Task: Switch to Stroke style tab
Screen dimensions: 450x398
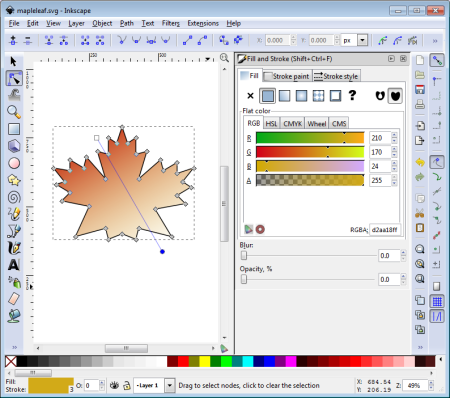Action: [x=336, y=76]
